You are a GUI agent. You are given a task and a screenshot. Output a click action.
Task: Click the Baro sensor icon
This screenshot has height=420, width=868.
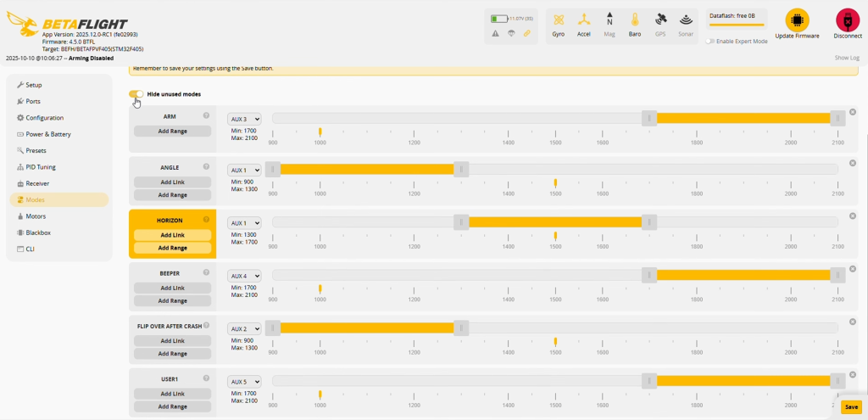tap(635, 20)
